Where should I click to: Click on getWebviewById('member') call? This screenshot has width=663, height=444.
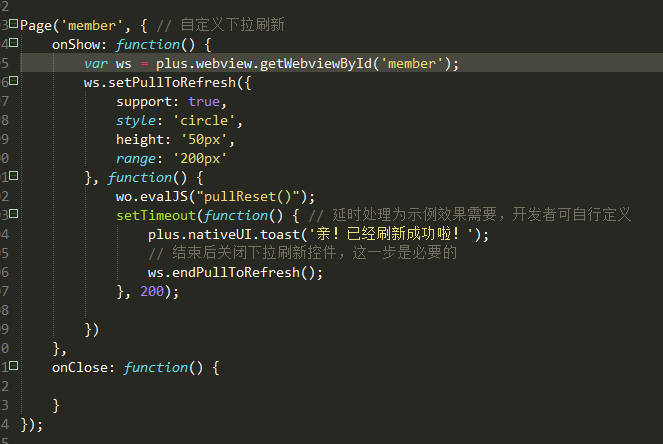[x=359, y=63]
